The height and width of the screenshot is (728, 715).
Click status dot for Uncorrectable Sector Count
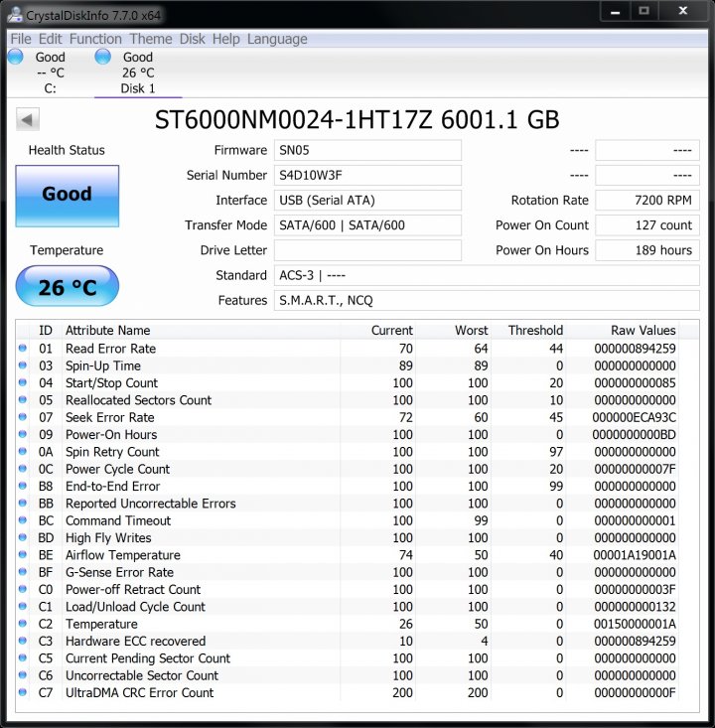(x=22, y=674)
